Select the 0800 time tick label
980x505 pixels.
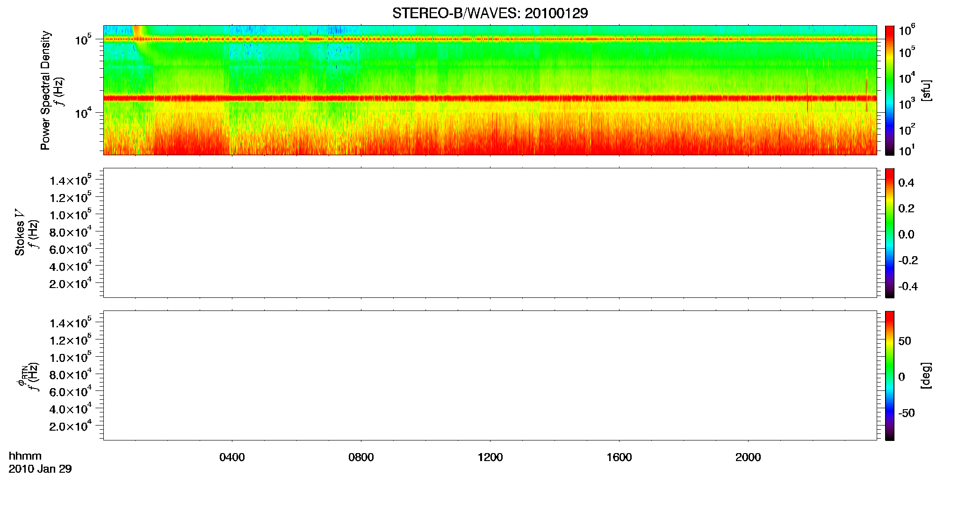[361, 457]
